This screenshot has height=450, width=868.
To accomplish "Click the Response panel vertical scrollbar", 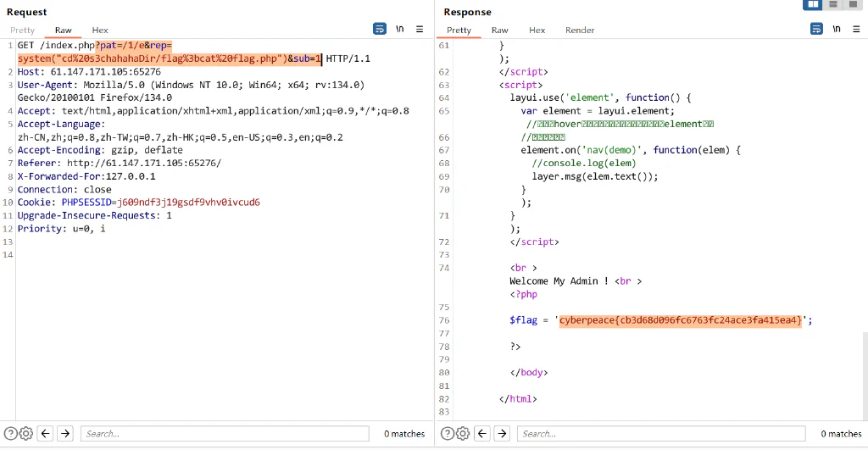I will (x=865, y=376).
